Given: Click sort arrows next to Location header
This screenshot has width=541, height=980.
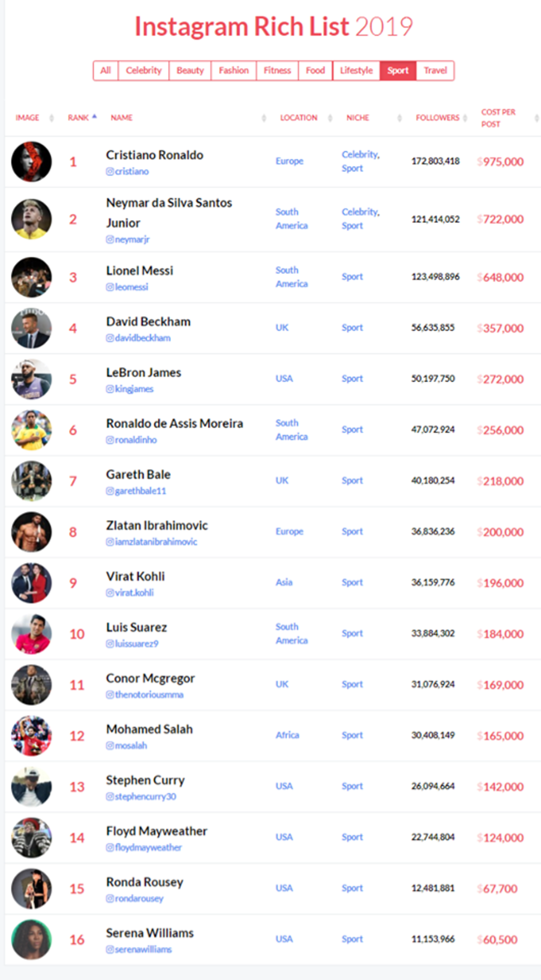Looking at the screenshot, I should click(x=330, y=118).
